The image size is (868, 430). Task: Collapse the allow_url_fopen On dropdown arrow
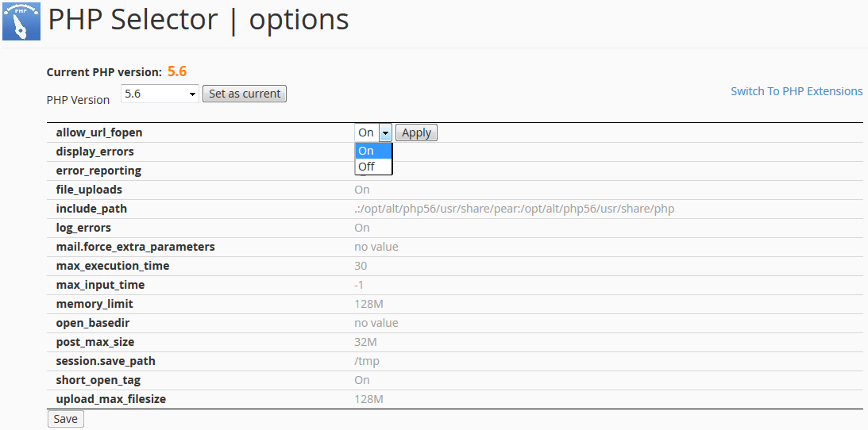click(385, 132)
